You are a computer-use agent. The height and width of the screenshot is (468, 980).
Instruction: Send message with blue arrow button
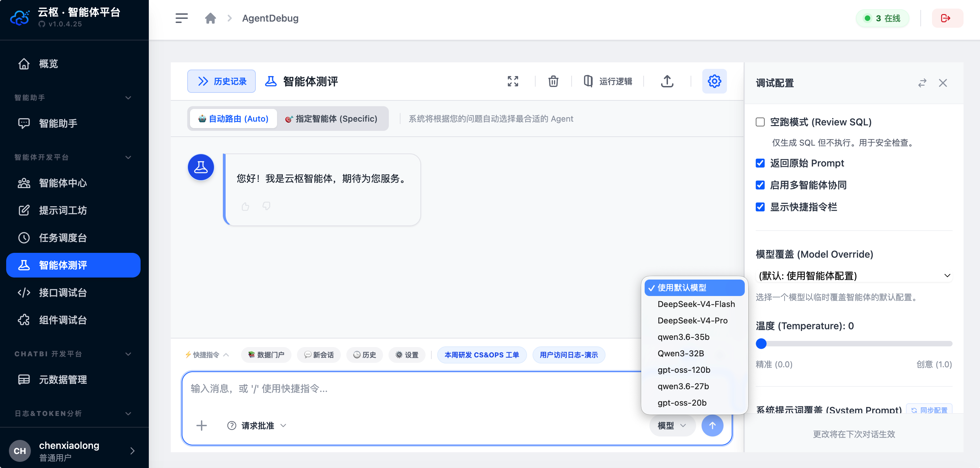click(x=712, y=426)
